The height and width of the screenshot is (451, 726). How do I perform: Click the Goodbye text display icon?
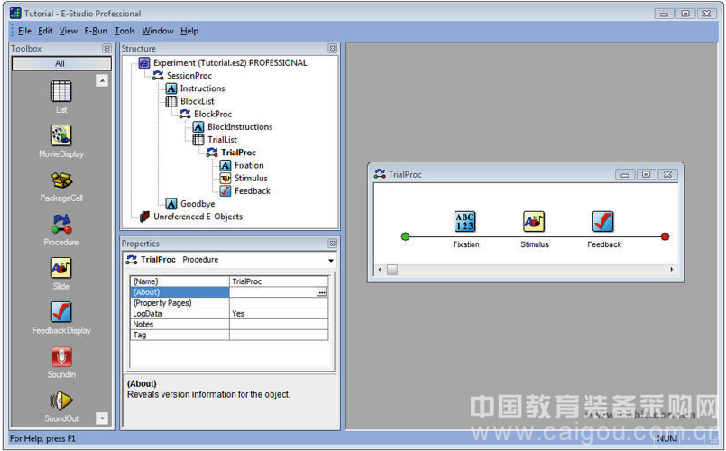point(171,204)
